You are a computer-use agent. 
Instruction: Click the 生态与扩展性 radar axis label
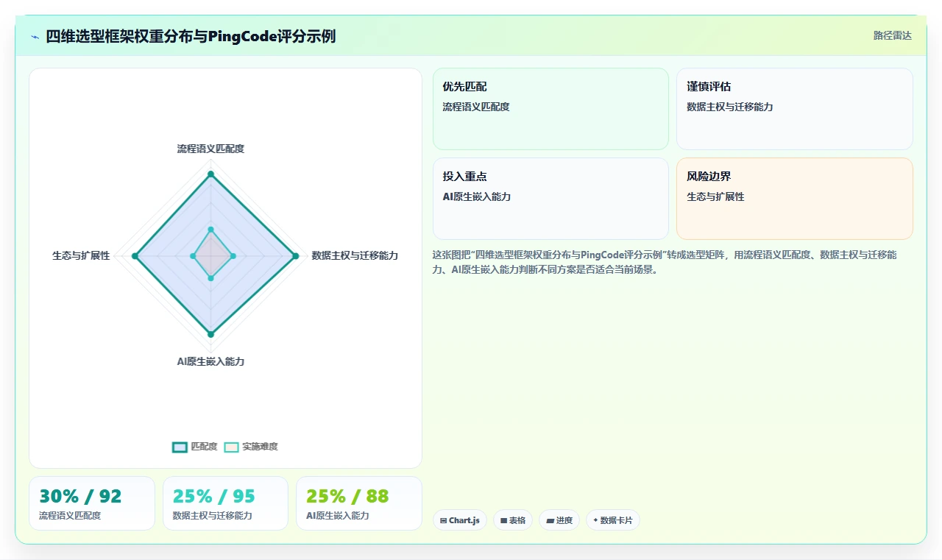[x=81, y=255]
